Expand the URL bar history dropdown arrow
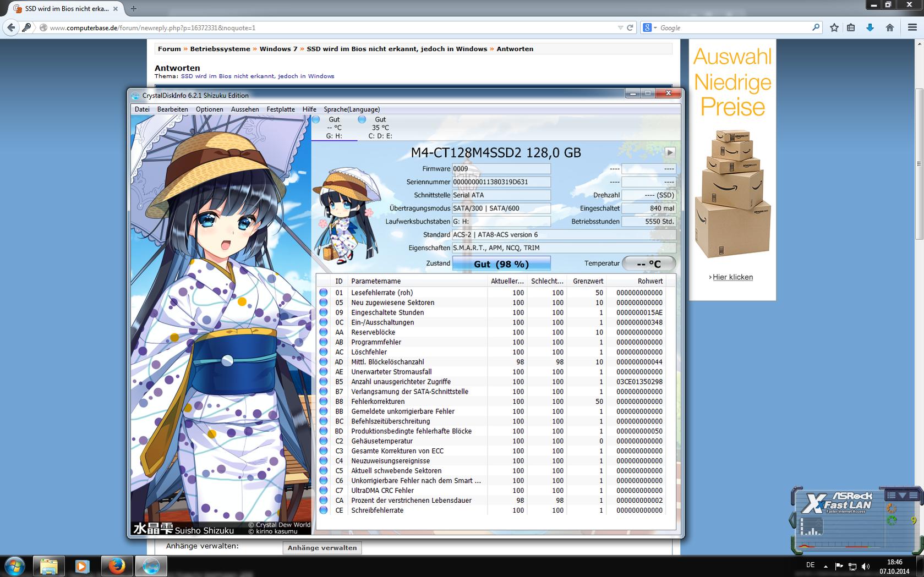The width and height of the screenshot is (924, 577). (620, 28)
